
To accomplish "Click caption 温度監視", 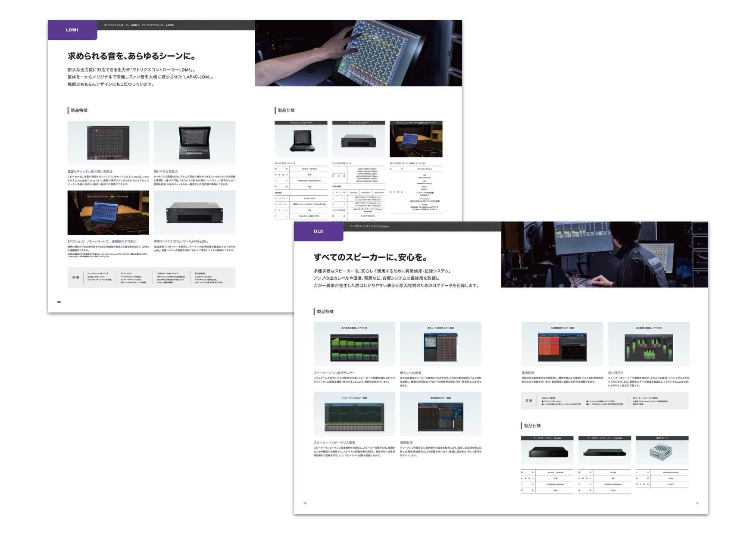I will [406, 443].
